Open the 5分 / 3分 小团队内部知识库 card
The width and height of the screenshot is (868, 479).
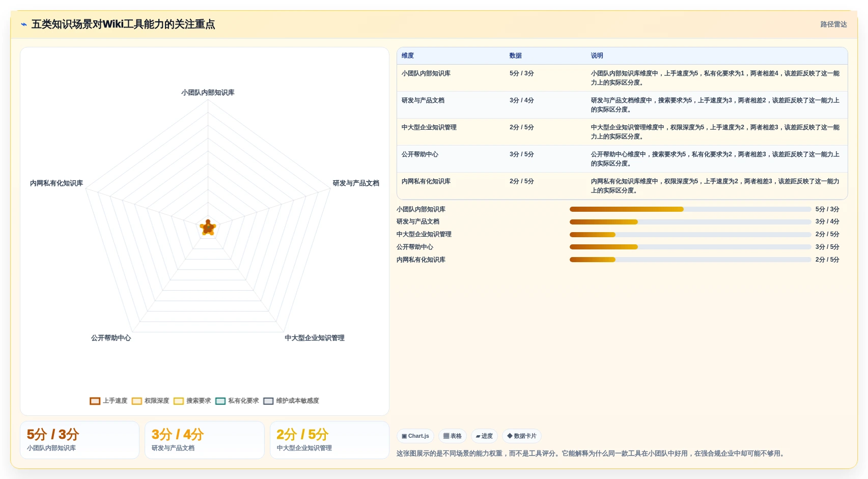pos(79,440)
